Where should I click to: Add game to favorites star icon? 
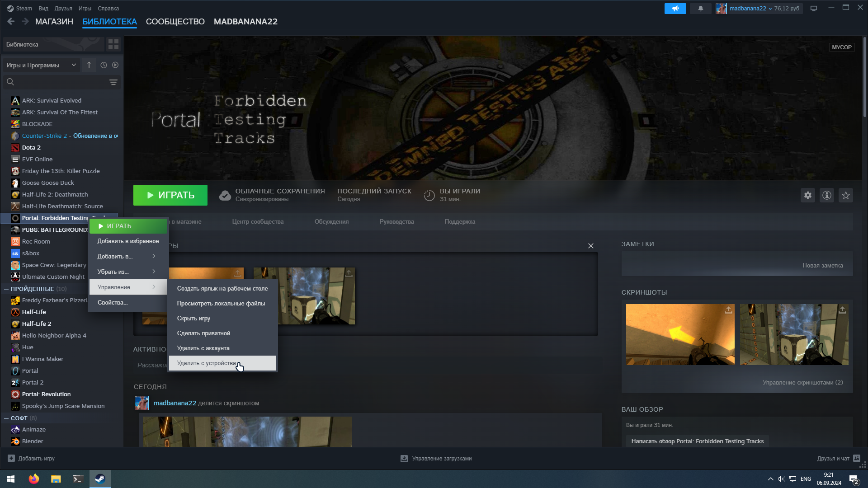coord(846,195)
